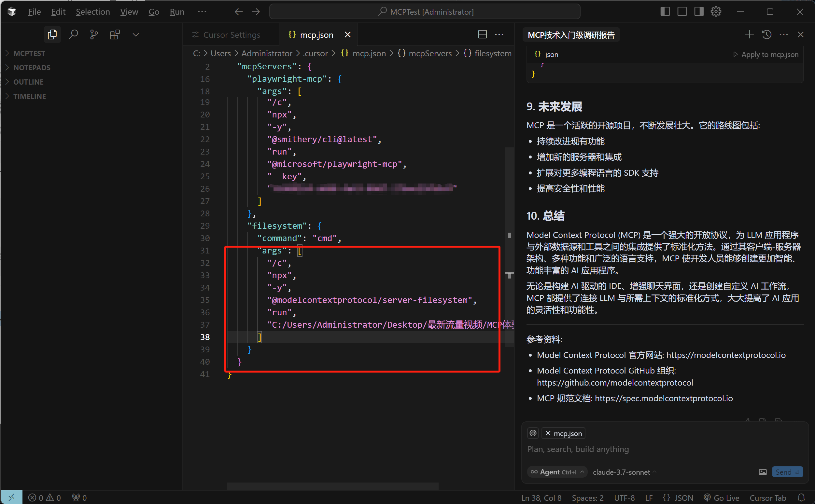815x504 pixels.
Task: Attach an image with picture icon
Action: [763, 472]
